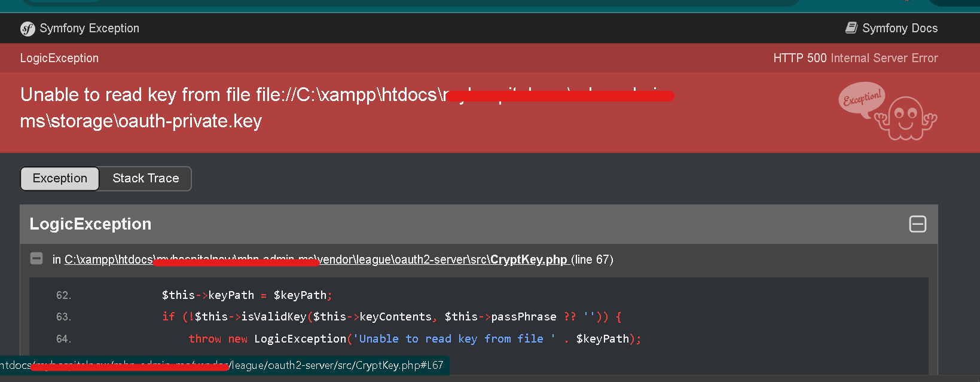Collapse the LogicException panel with minus icon
Viewport: 980px width, 382px height.
[x=918, y=224]
